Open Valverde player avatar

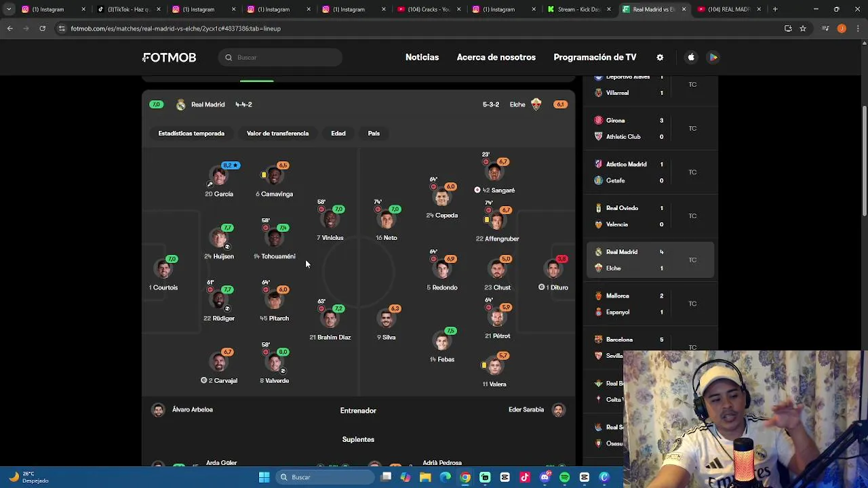pos(275,363)
